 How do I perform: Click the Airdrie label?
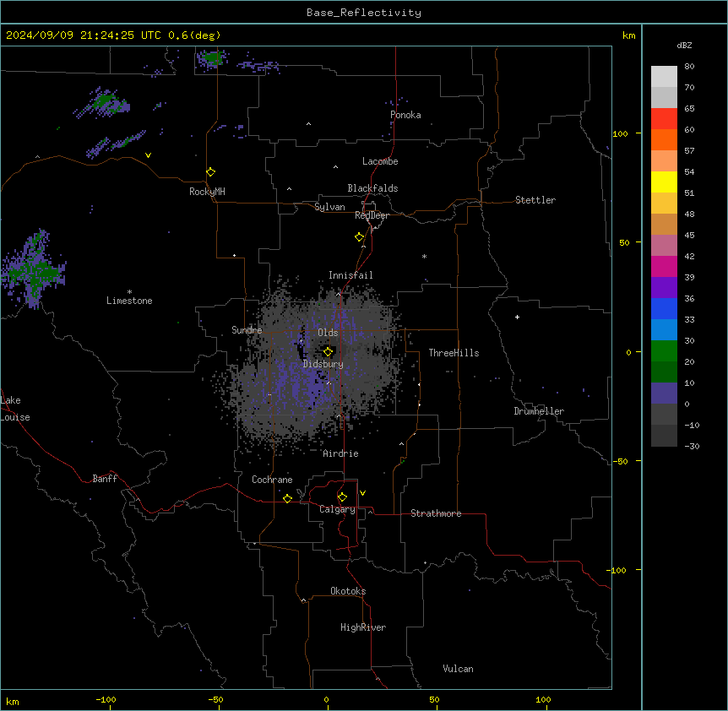point(340,453)
